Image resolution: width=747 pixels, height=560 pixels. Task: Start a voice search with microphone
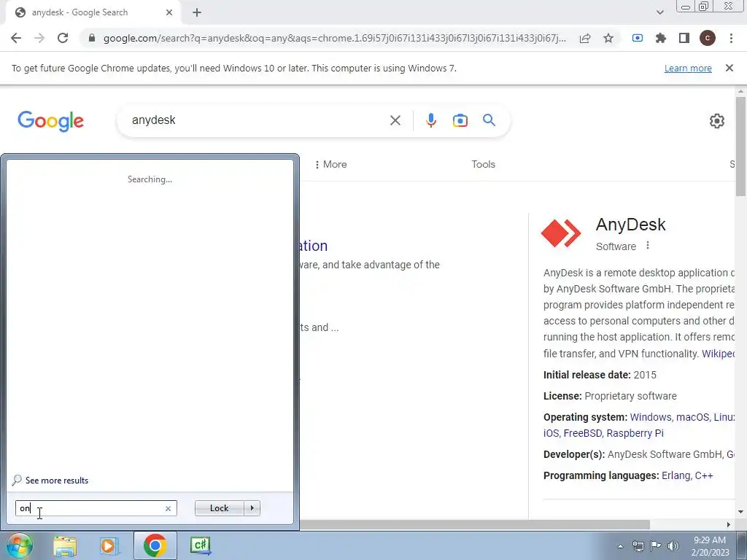click(x=431, y=120)
